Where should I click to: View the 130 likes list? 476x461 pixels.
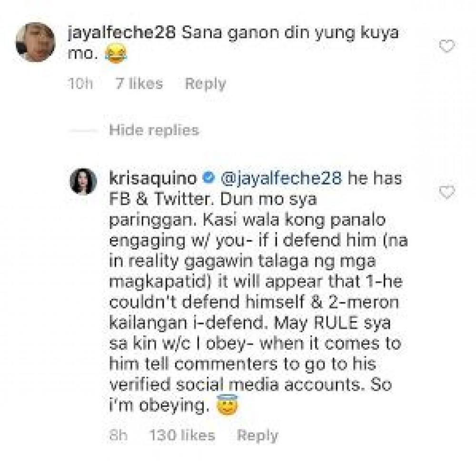click(182, 435)
